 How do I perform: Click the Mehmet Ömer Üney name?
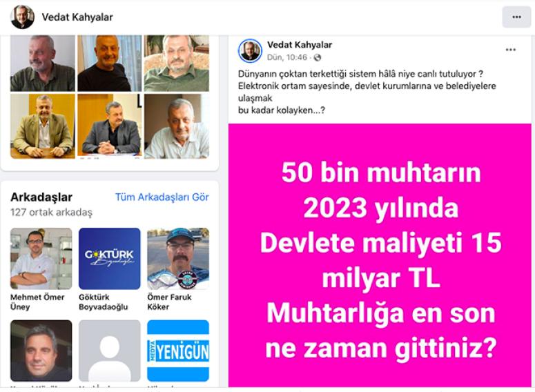37,302
